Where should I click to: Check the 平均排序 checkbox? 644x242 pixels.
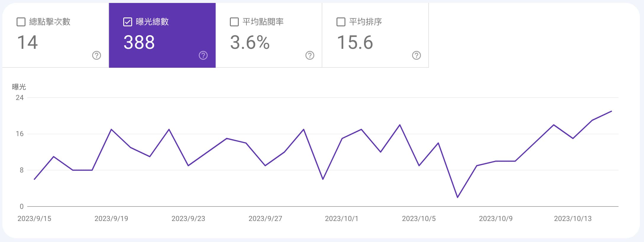coord(341,22)
